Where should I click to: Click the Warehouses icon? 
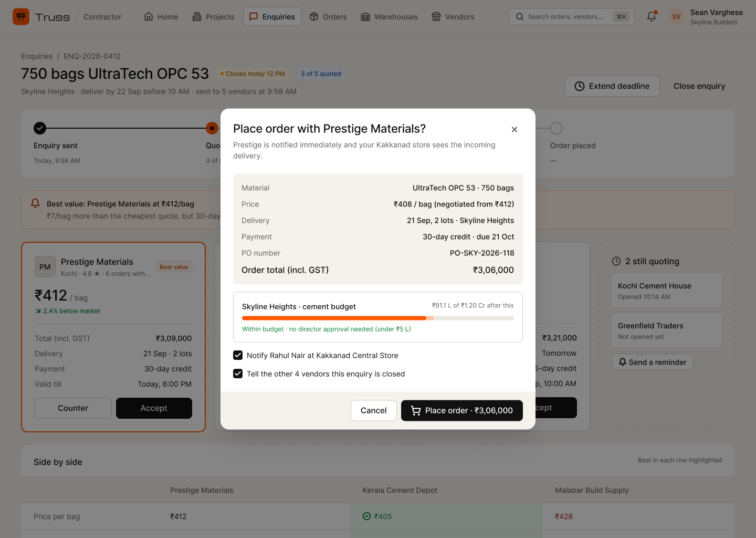pyautogui.click(x=365, y=17)
